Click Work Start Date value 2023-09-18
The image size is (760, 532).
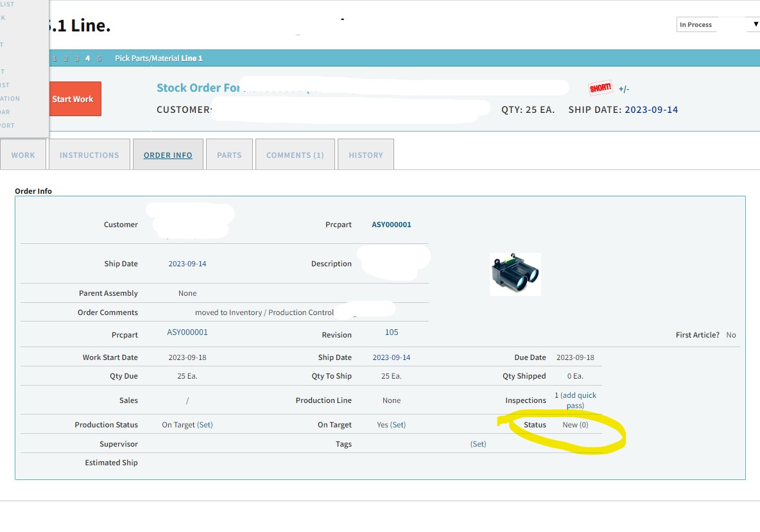[x=187, y=357]
